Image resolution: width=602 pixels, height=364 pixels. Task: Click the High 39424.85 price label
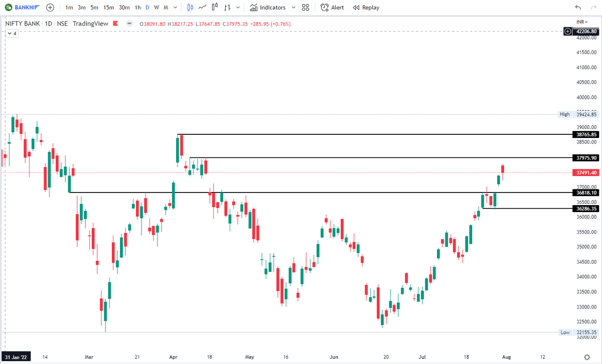click(x=578, y=114)
